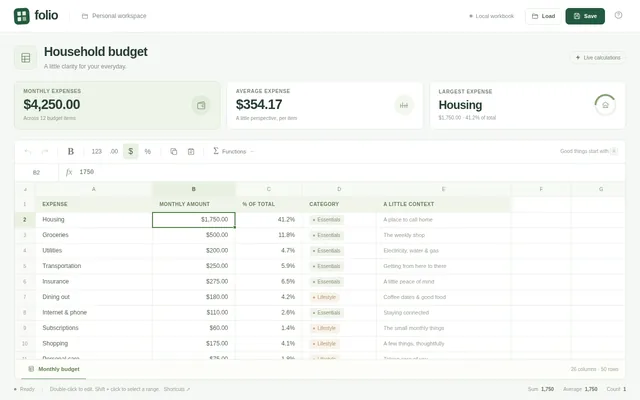Apply the percent % format
Image resolution: width=640 pixels, height=400 pixels.
(x=148, y=151)
